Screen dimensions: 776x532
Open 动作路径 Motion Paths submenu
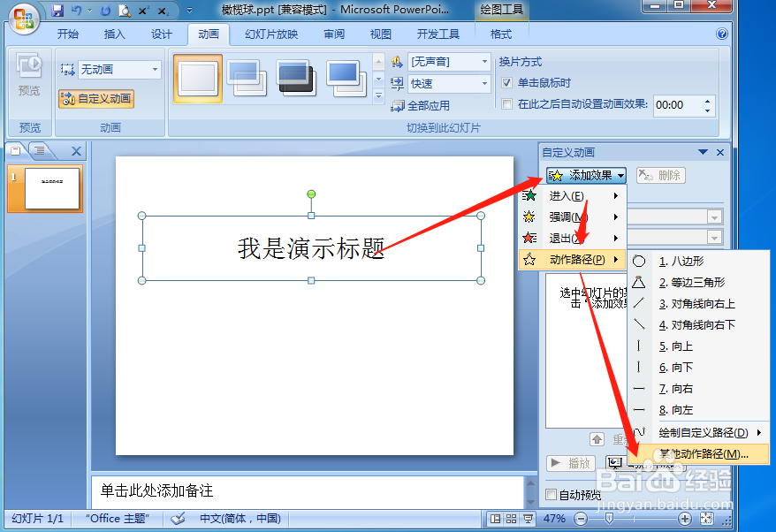573,259
